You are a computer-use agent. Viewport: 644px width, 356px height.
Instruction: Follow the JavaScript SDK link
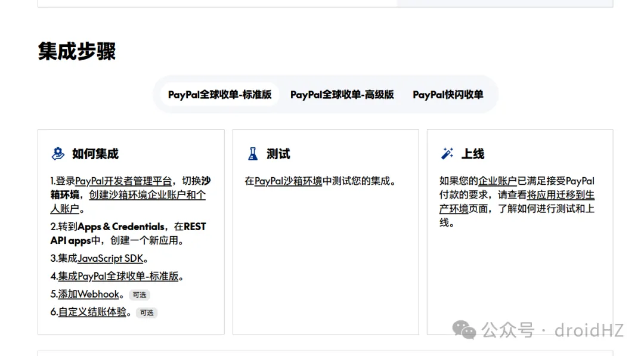[110, 258]
